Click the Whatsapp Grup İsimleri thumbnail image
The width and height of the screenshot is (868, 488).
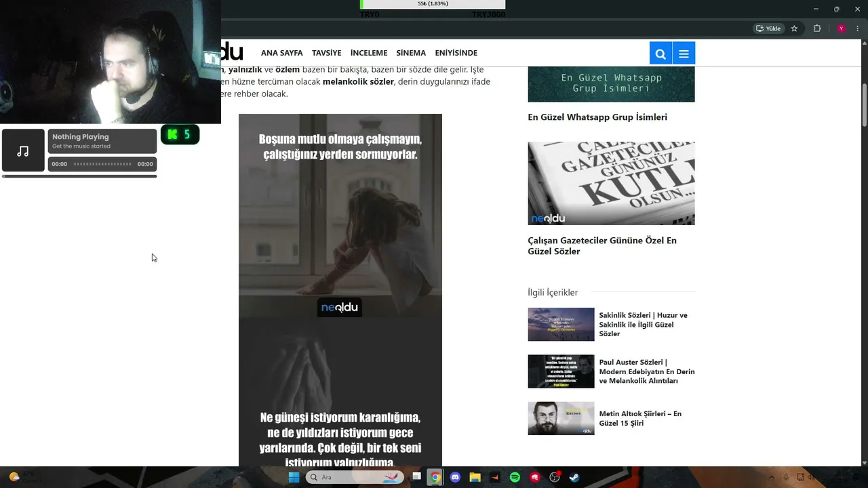tap(611, 84)
